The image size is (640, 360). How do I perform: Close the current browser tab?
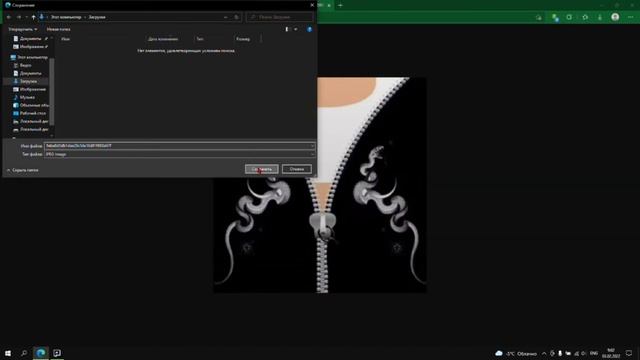329,5
